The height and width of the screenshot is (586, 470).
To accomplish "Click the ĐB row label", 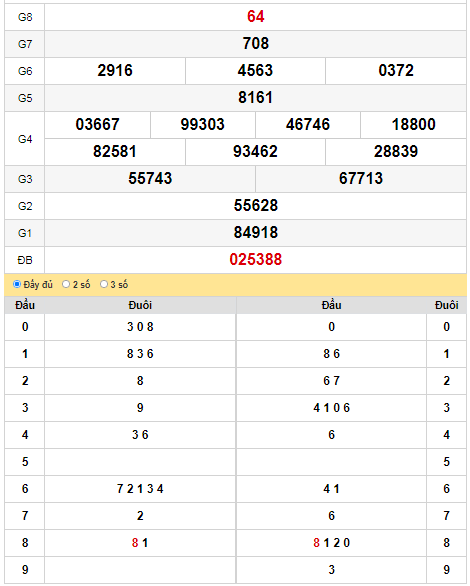I will pyautogui.click(x=25, y=260).
